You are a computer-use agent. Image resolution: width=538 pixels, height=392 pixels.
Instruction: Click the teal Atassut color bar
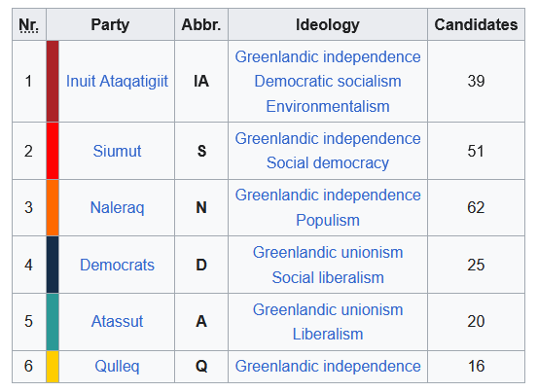point(53,322)
